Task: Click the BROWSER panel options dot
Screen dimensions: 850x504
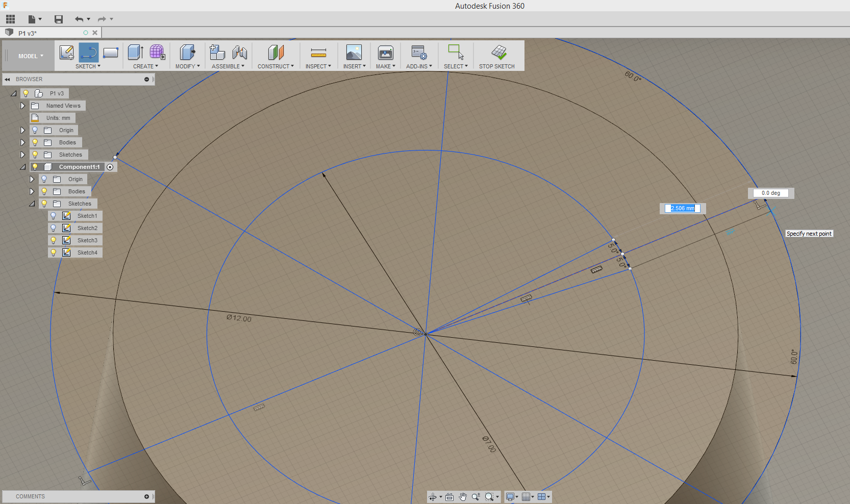Action: (146, 79)
